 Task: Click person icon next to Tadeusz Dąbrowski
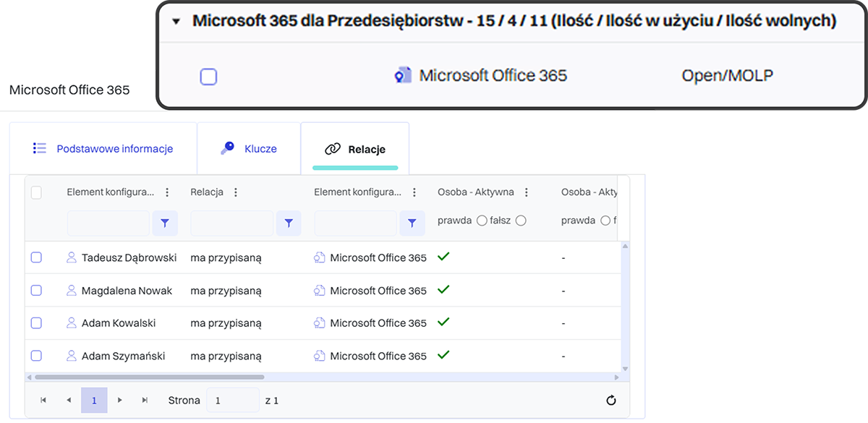71,257
